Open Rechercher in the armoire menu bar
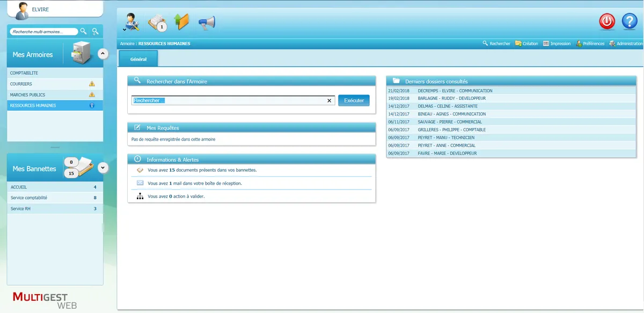The height and width of the screenshot is (313, 644). pyautogui.click(x=496, y=43)
